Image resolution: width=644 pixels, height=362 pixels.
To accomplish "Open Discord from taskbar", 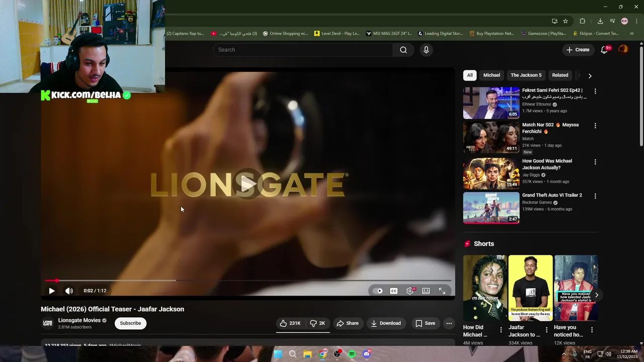I will [367, 354].
